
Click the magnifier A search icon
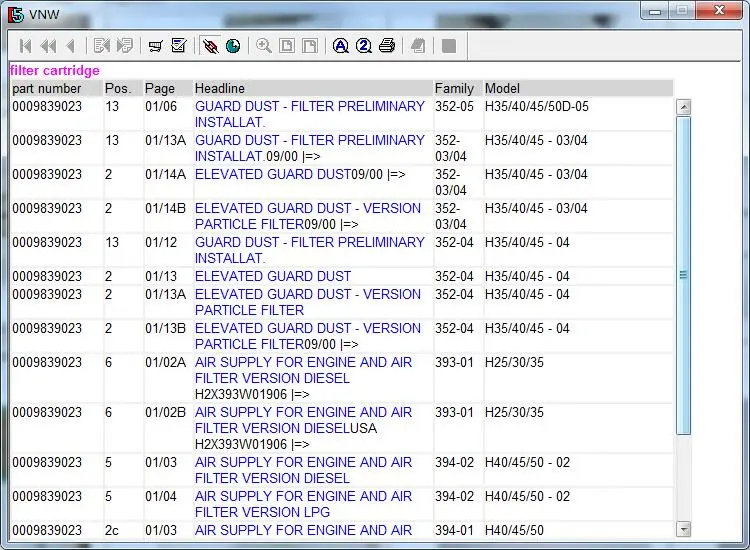tap(341, 46)
